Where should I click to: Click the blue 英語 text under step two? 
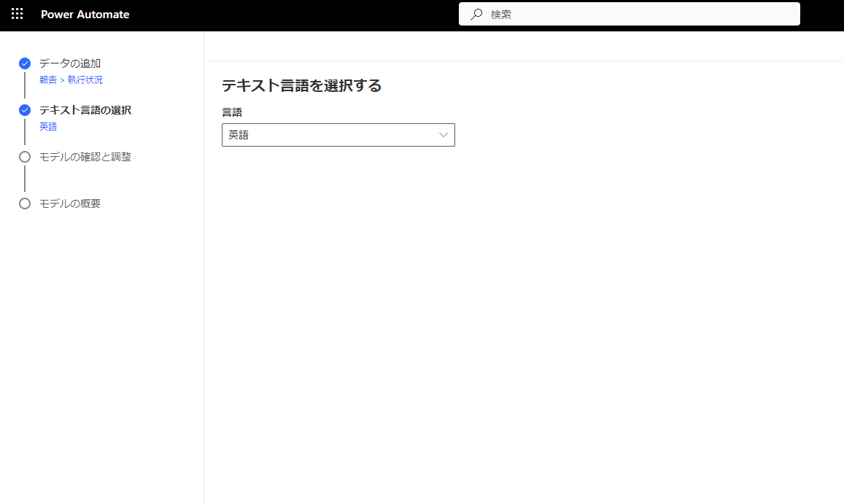(x=48, y=127)
